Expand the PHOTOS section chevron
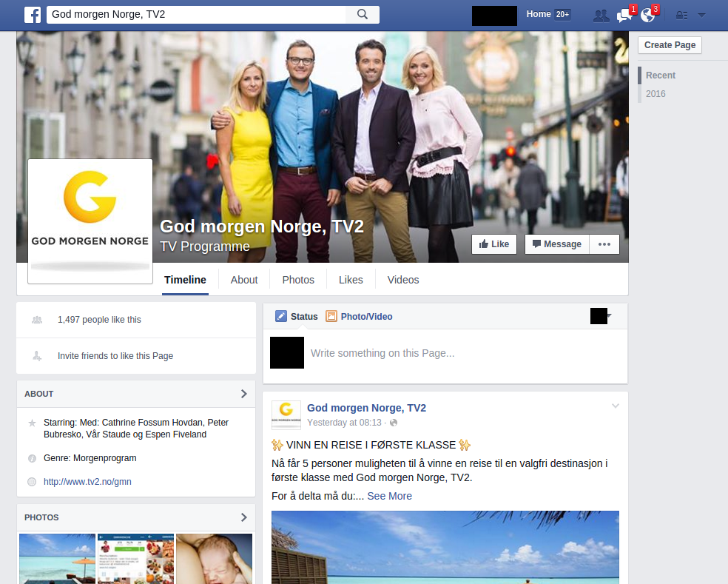This screenshot has height=584, width=728. [x=243, y=517]
